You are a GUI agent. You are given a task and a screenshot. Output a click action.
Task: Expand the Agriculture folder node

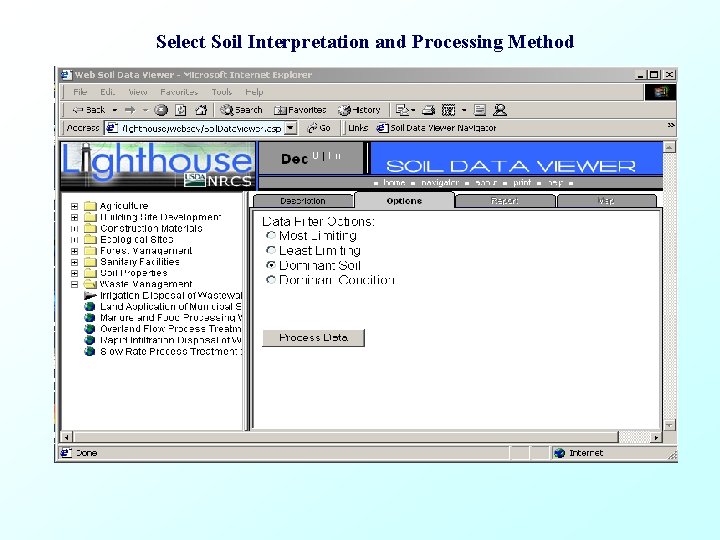coord(74,206)
